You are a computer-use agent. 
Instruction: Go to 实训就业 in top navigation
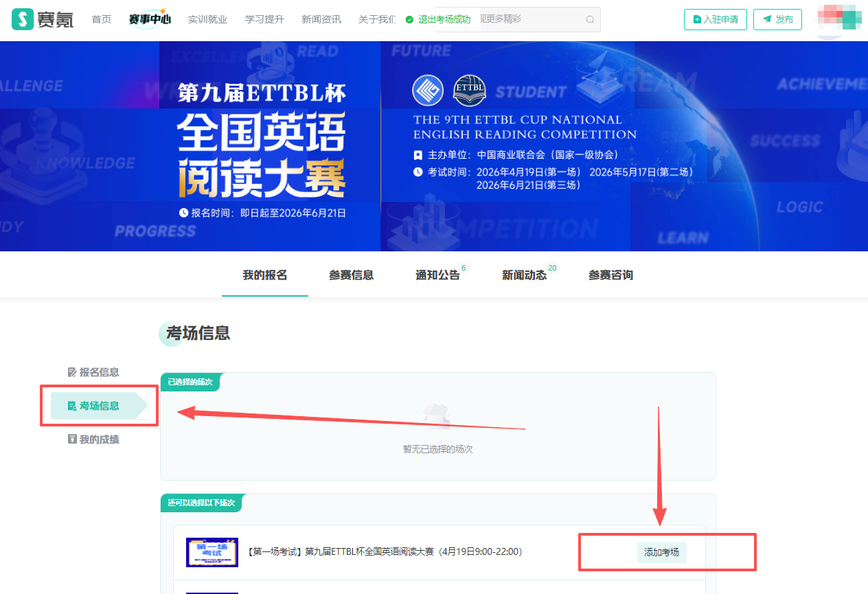[207, 19]
